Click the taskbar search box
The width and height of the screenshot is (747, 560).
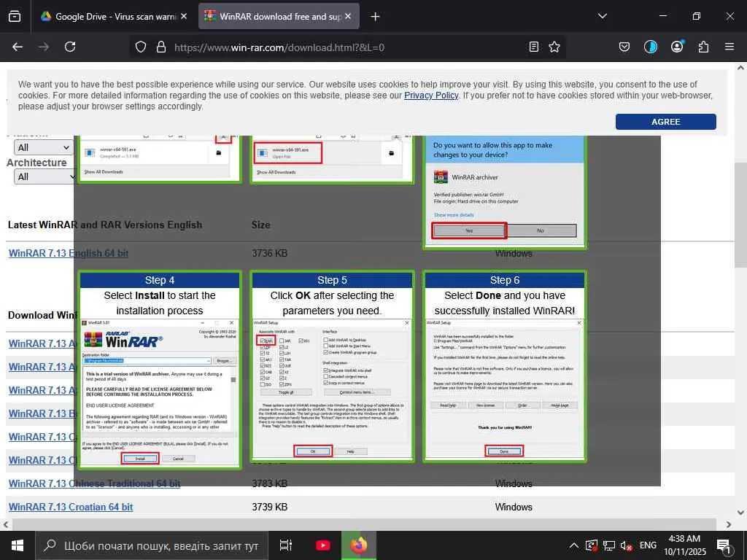tap(152, 545)
